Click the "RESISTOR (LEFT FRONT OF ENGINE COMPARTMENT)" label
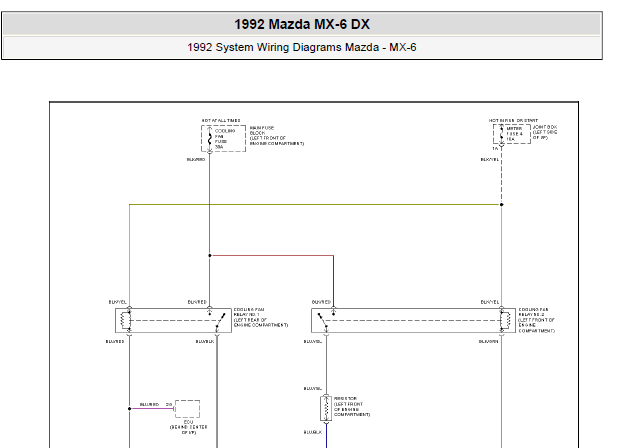 click(352, 407)
